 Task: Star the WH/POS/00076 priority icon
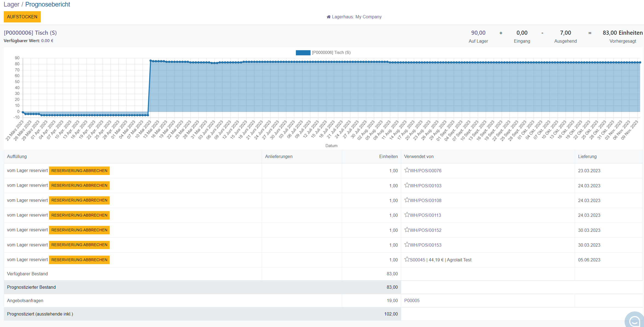407,170
